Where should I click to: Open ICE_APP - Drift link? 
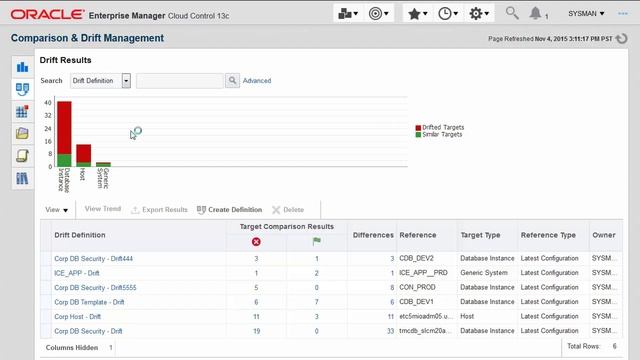tap(77, 273)
